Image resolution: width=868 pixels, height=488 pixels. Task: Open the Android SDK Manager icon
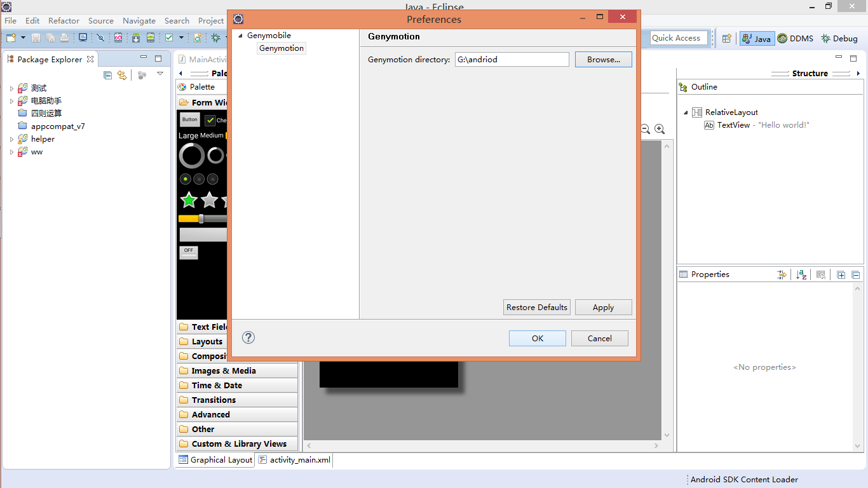pyautogui.click(x=136, y=38)
